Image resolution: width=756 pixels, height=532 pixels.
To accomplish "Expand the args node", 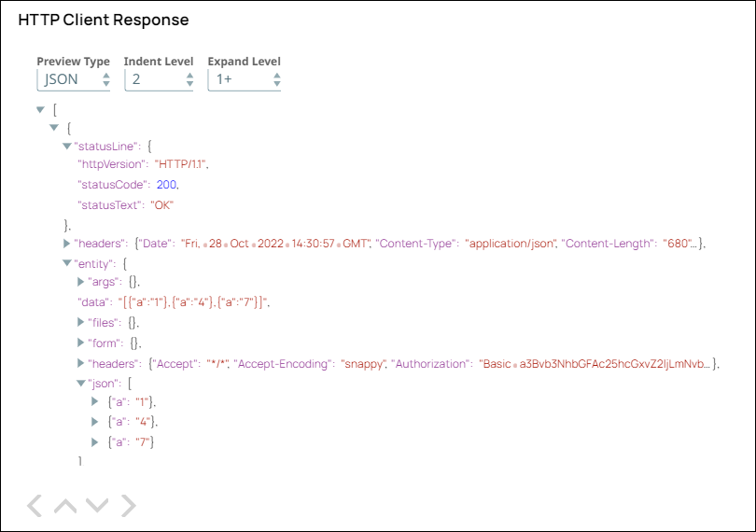I will tap(80, 281).
